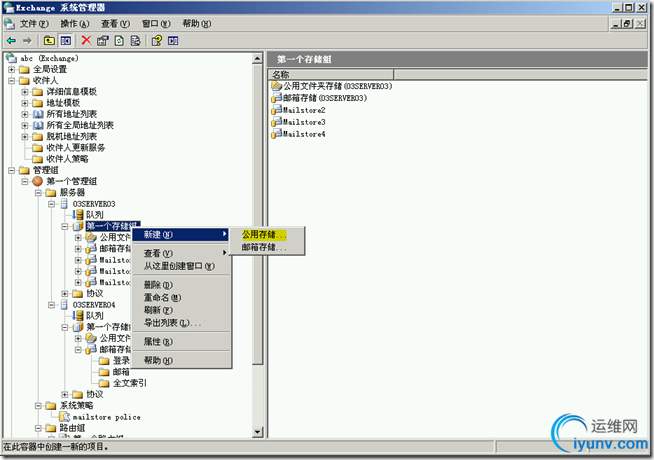Expand the 全局设置 node
This screenshot has width=654, height=460.
point(12,69)
